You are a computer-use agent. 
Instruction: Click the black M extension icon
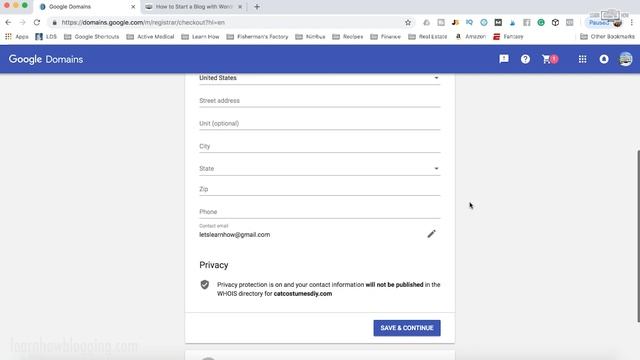(498, 22)
